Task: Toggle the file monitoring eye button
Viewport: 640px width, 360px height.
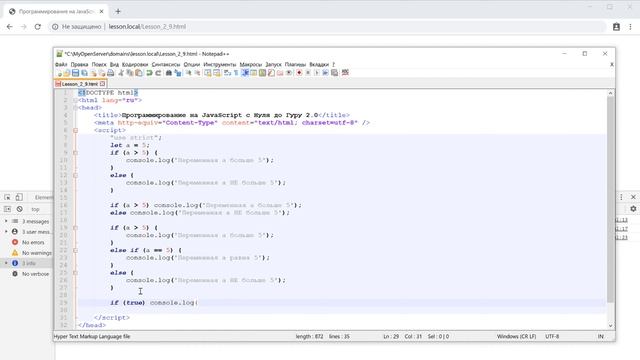Action: [x=289, y=73]
